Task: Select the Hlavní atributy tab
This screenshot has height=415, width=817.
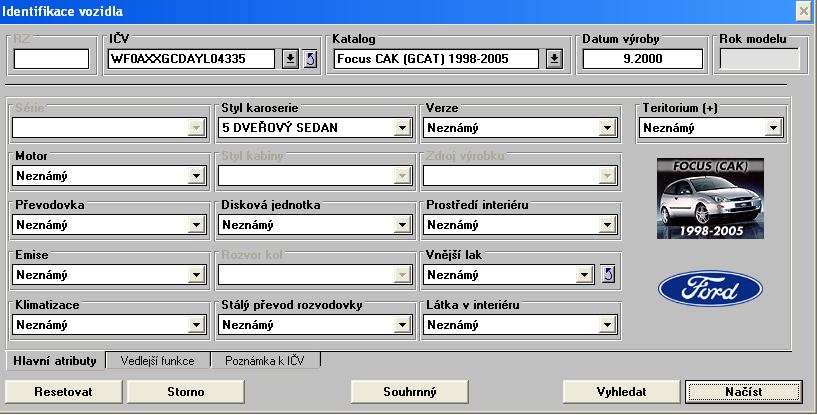Action: [55, 360]
